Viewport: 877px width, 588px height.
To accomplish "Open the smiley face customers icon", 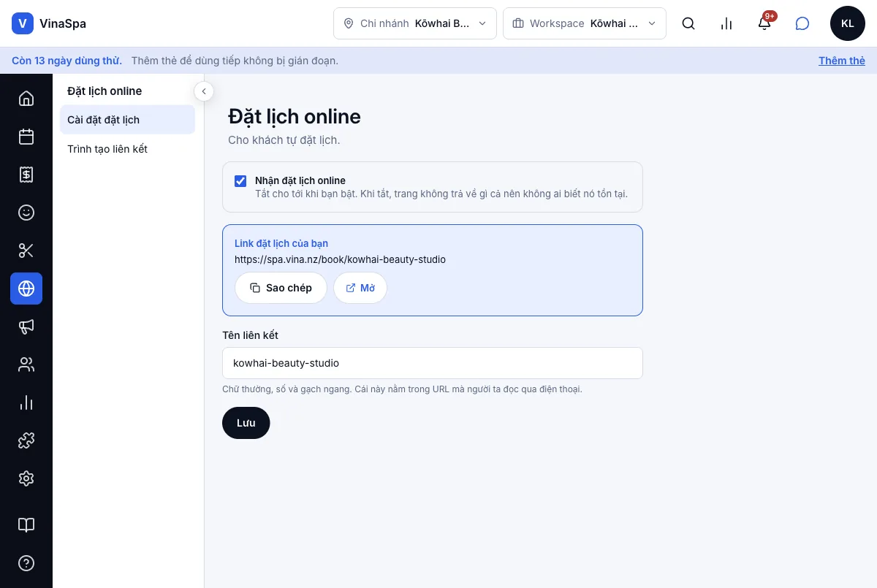I will pyautogui.click(x=26, y=213).
